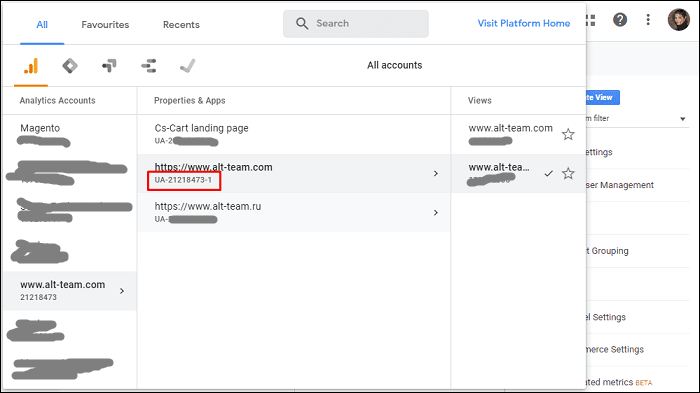The width and height of the screenshot is (700, 393).
Task: Open the www.alt-team.com view in first row
Action: (x=510, y=128)
